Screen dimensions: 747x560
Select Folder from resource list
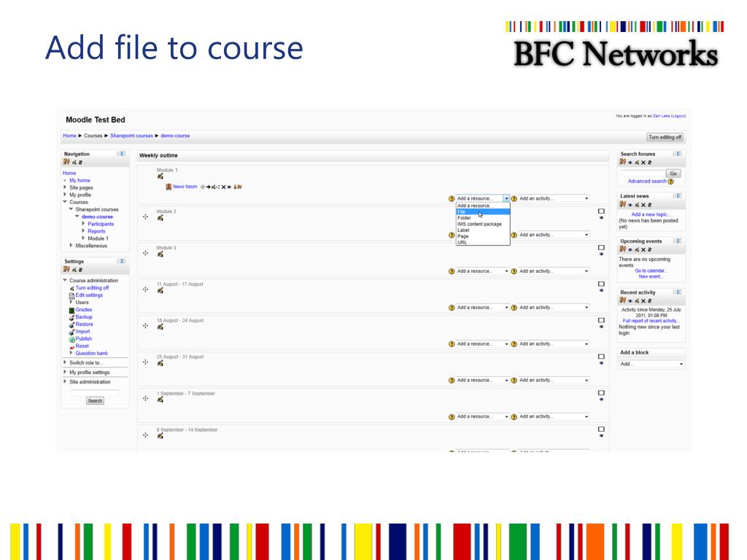(x=483, y=218)
